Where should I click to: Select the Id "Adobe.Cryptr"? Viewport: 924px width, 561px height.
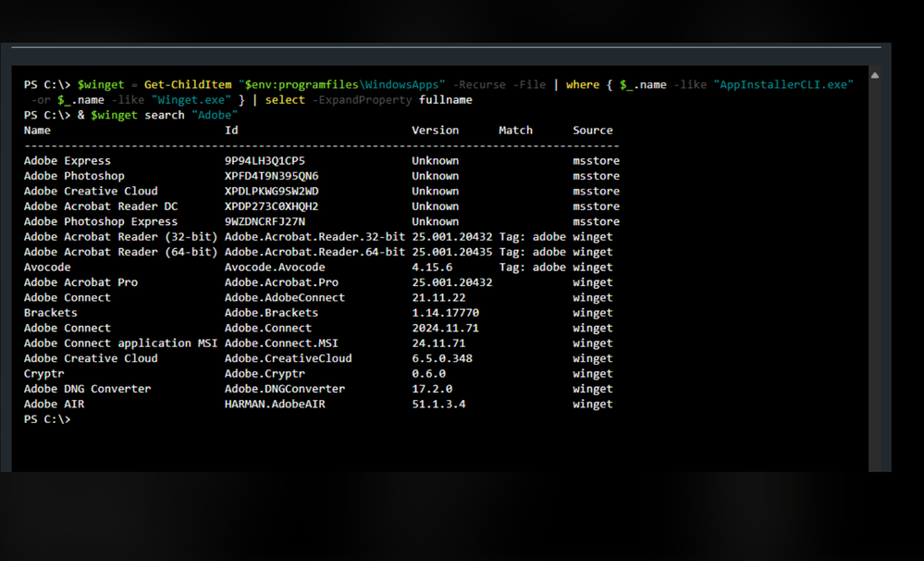click(x=265, y=374)
